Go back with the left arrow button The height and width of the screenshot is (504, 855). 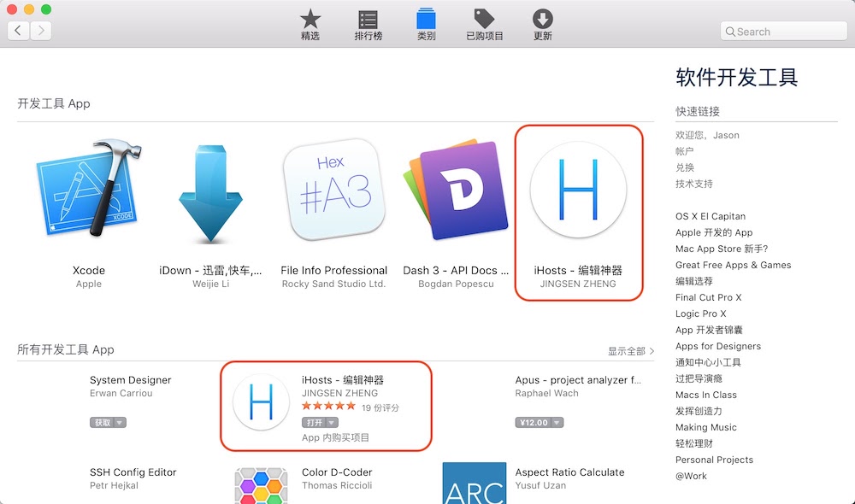(x=18, y=31)
